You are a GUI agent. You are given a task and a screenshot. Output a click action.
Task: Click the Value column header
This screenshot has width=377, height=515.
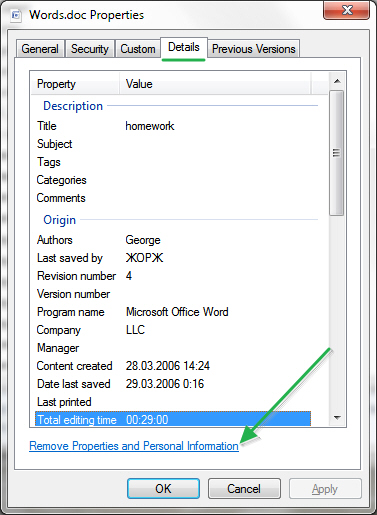click(215, 84)
